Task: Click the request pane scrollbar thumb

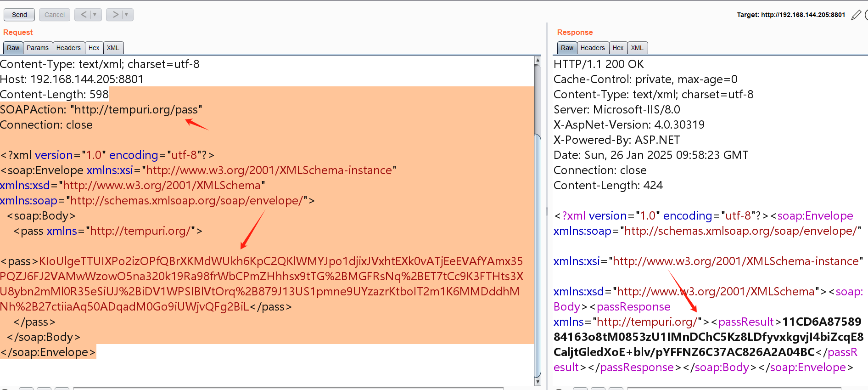Action: coord(538,255)
